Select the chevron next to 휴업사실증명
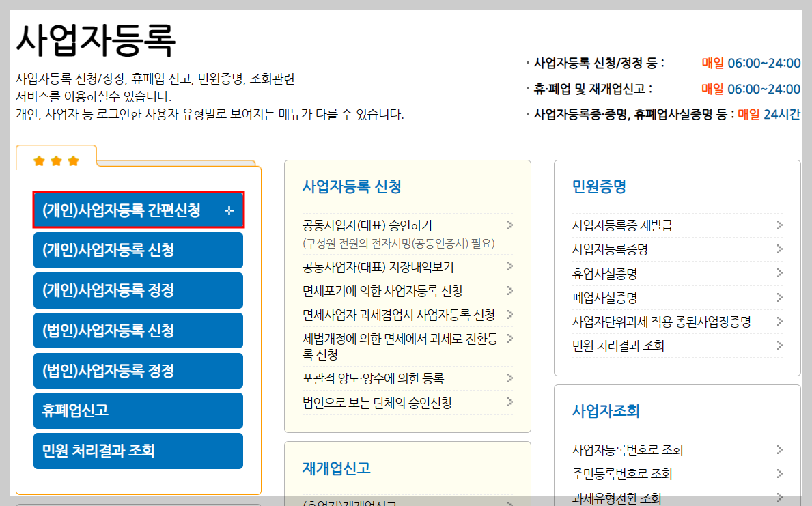The image size is (812, 506). pyautogui.click(x=781, y=272)
